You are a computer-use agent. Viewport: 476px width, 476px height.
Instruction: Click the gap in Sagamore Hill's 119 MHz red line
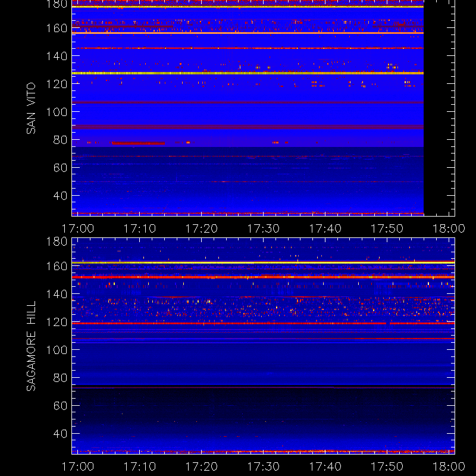(x=388, y=324)
